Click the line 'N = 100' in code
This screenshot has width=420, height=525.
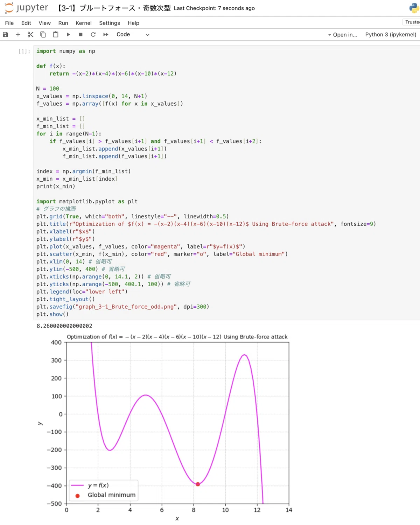pos(48,89)
